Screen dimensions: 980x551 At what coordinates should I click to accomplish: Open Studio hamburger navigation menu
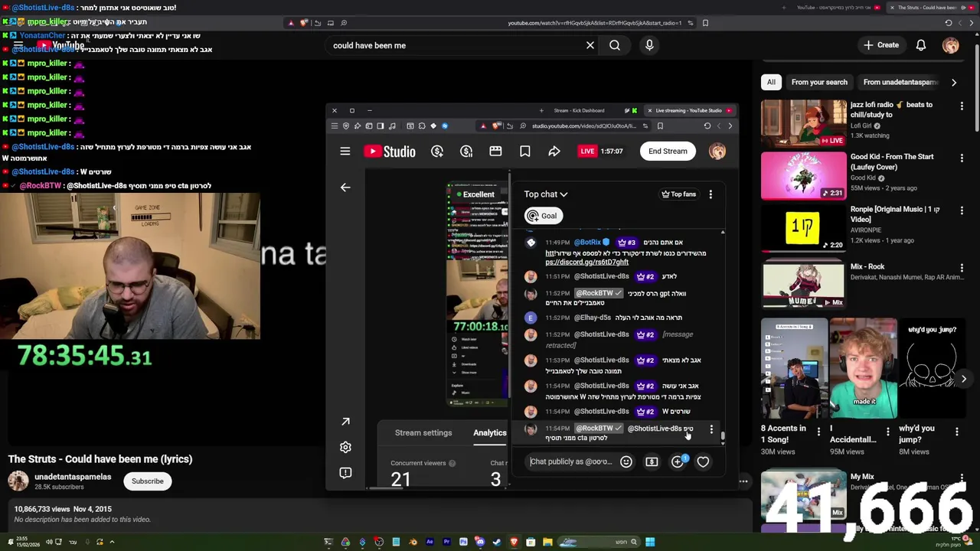coord(345,152)
